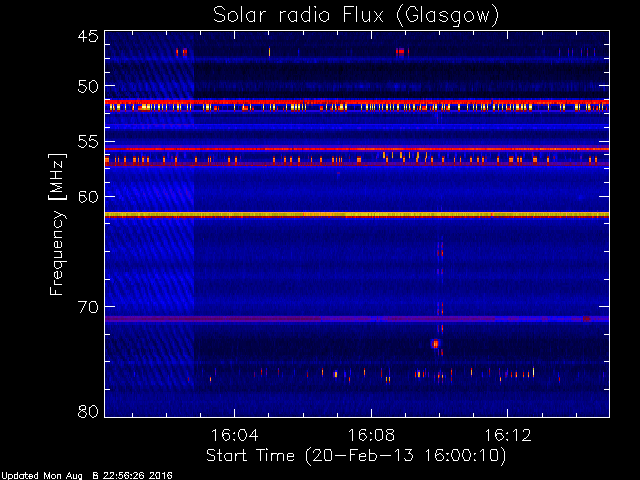Click the 16:12 time tick label
The width and height of the screenshot is (640, 480).
(x=508, y=435)
